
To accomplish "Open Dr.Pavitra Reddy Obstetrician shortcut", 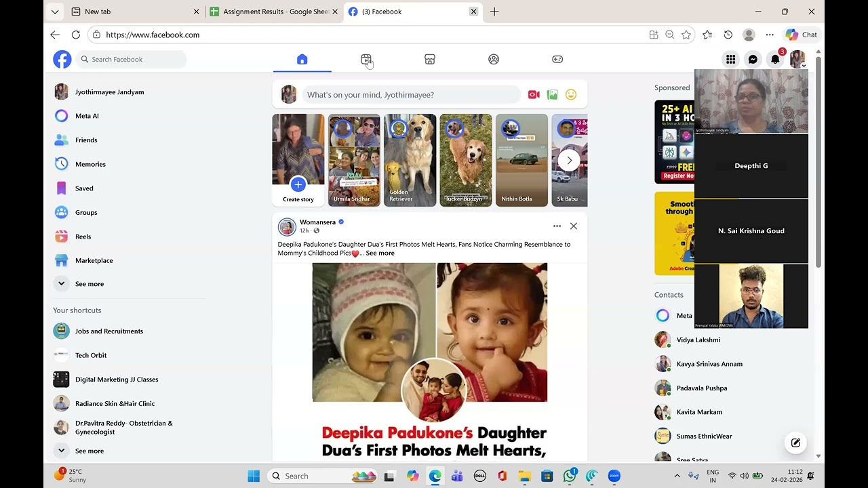I will [x=123, y=428].
